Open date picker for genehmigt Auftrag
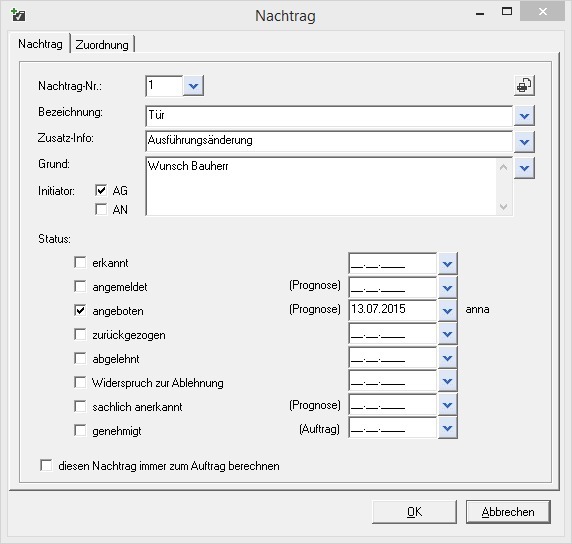The height and width of the screenshot is (544, 572). [x=448, y=428]
